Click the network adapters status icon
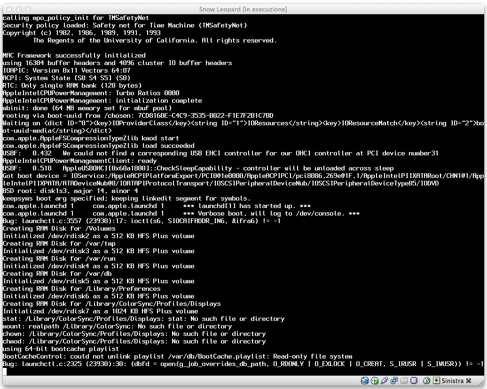 point(394,380)
